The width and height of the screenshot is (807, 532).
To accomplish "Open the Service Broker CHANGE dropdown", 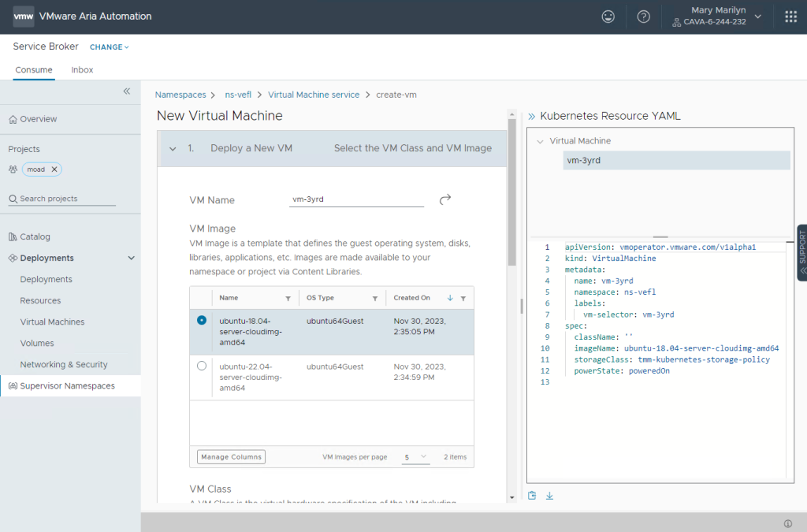I will [109, 47].
